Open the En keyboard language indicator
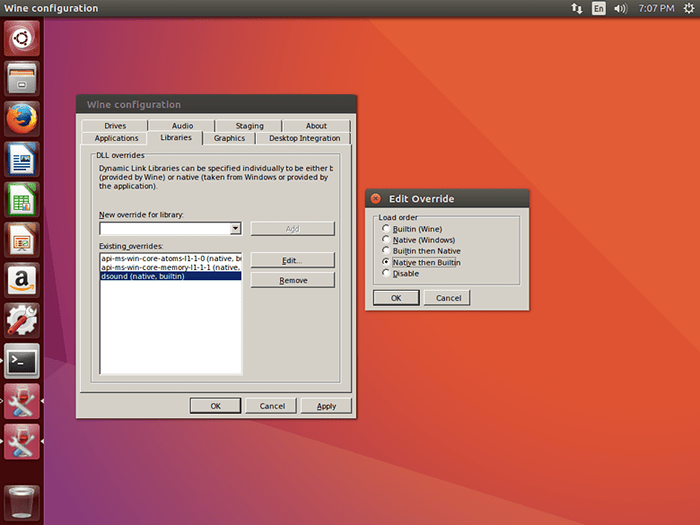 [x=599, y=8]
